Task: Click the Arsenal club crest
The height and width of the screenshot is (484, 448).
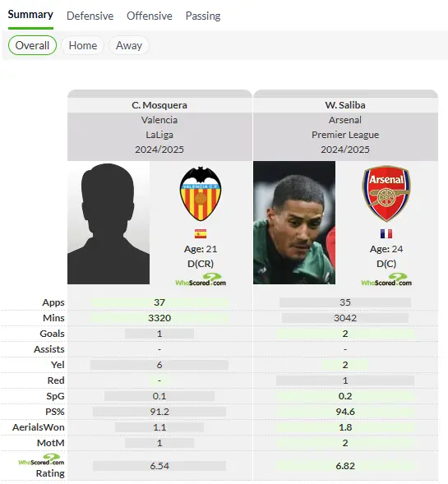Action: (386, 194)
